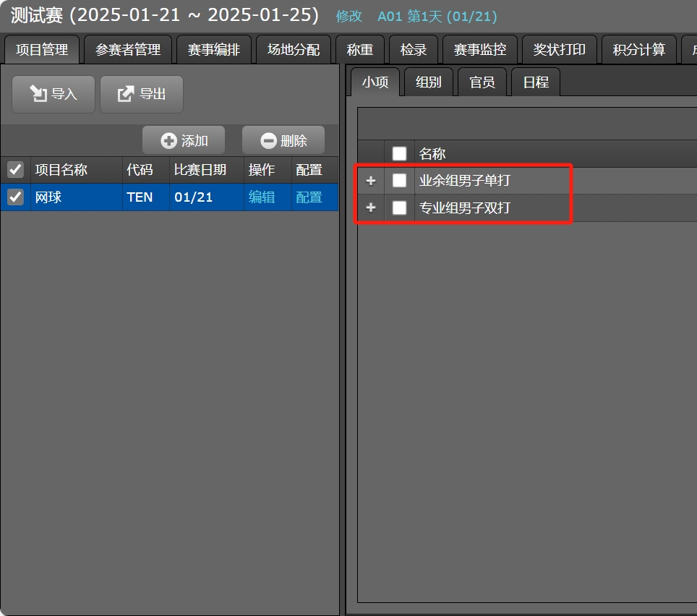Click the 编辑 link for 网球
Image resolution: width=697 pixels, height=616 pixels.
(262, 197)
